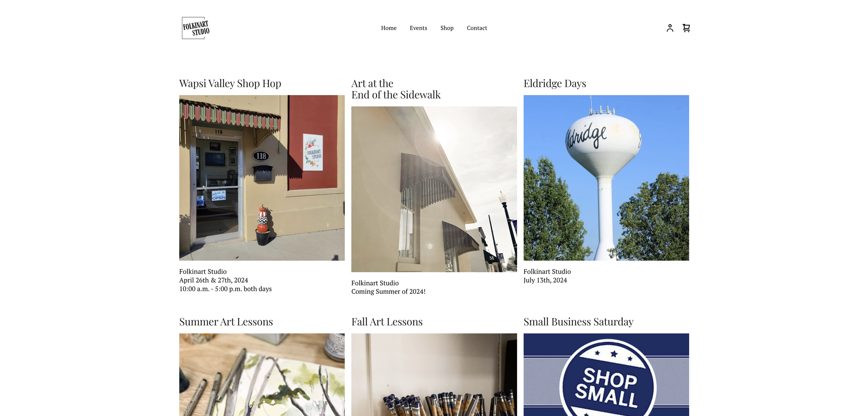Click the Eldridge Days heading

(x=555, y=83)
